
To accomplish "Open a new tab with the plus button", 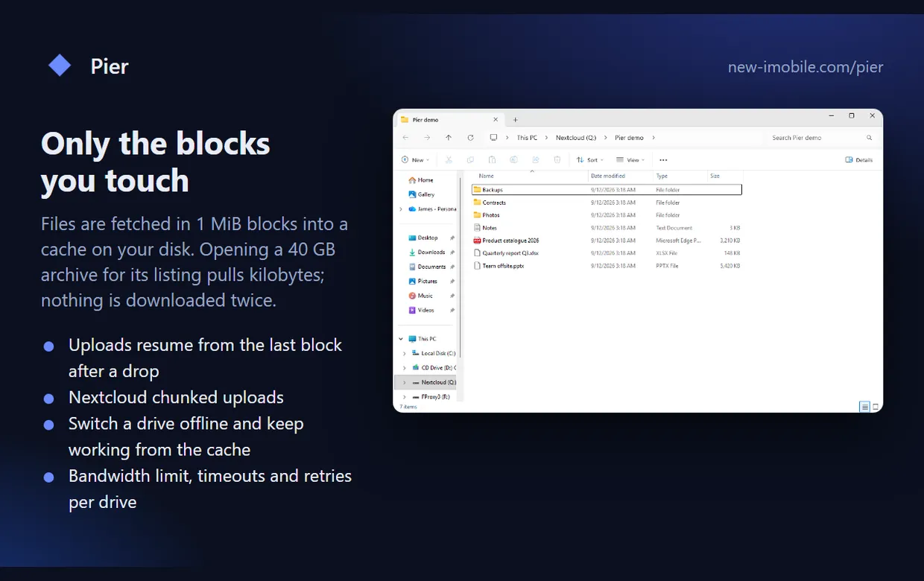I will click(x=515, y=119).
